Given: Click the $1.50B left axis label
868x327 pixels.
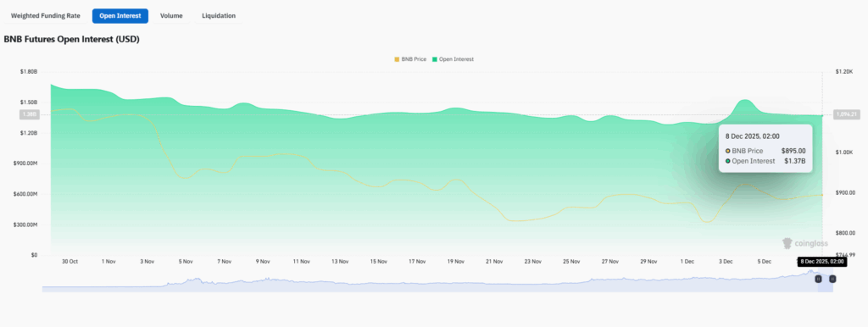Looking at the screenshot, I should click(x=28, y=103).
